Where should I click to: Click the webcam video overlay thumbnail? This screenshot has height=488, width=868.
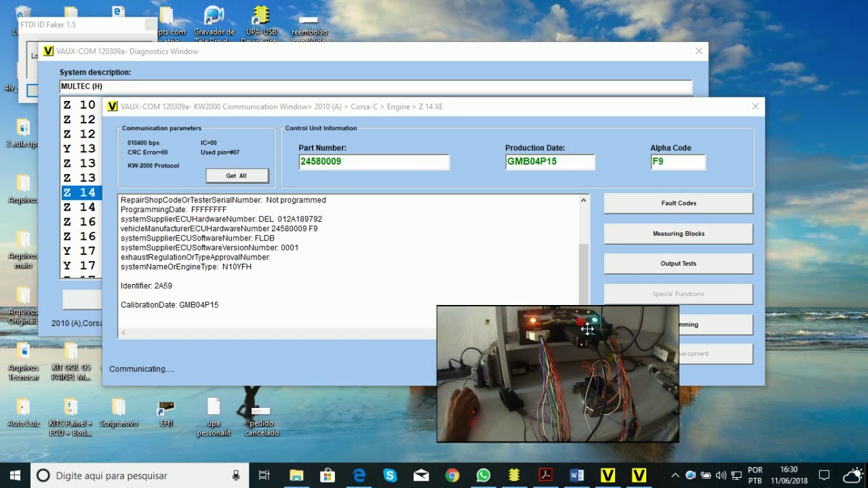(557, 373)
